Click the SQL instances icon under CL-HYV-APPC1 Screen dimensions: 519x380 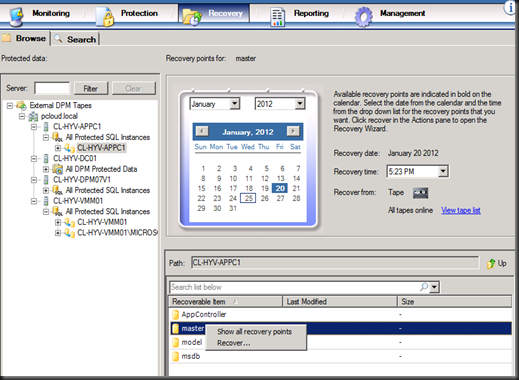tap(58, 137)
